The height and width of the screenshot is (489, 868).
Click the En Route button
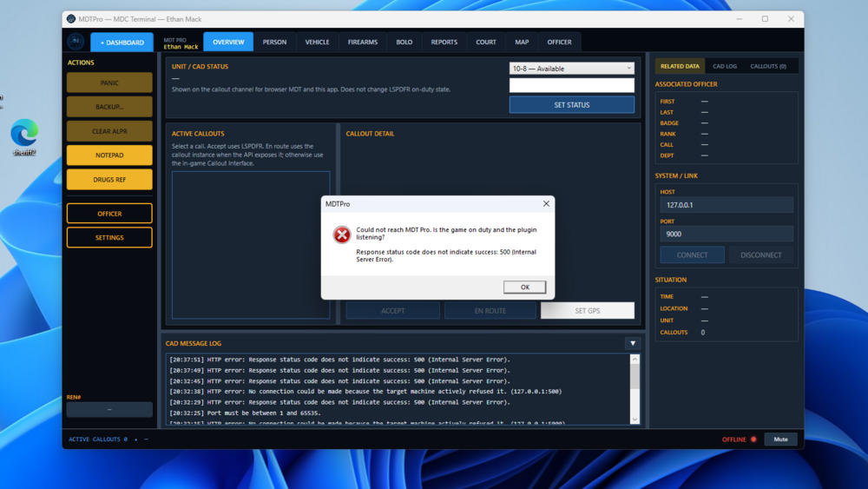pyautogui.click(x=490, y=311)
